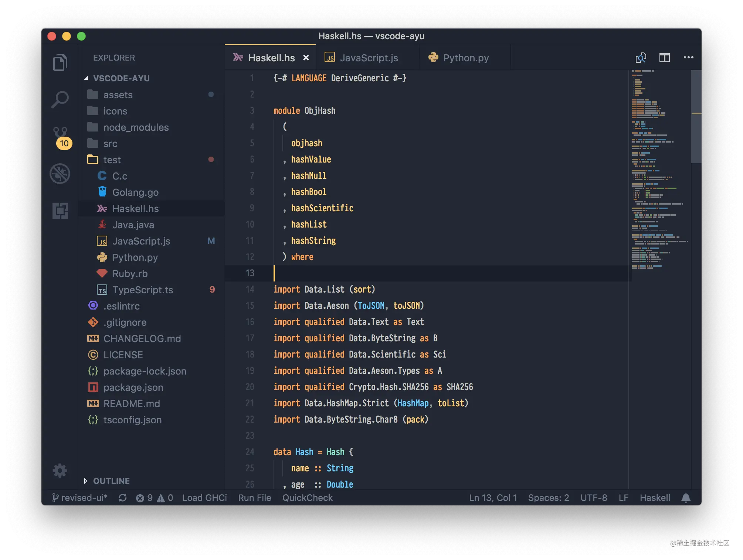Open the Debug view icon

[x=60, y=174]
